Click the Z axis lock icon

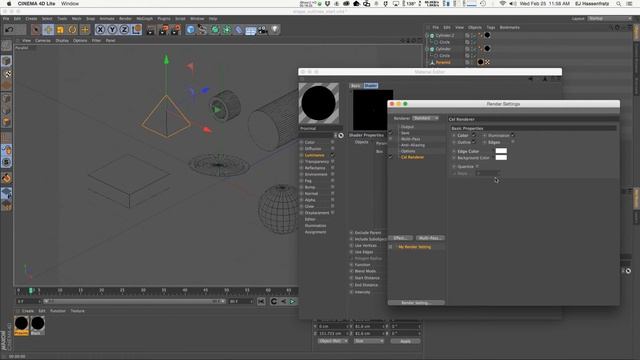click(x=124, y=29)
